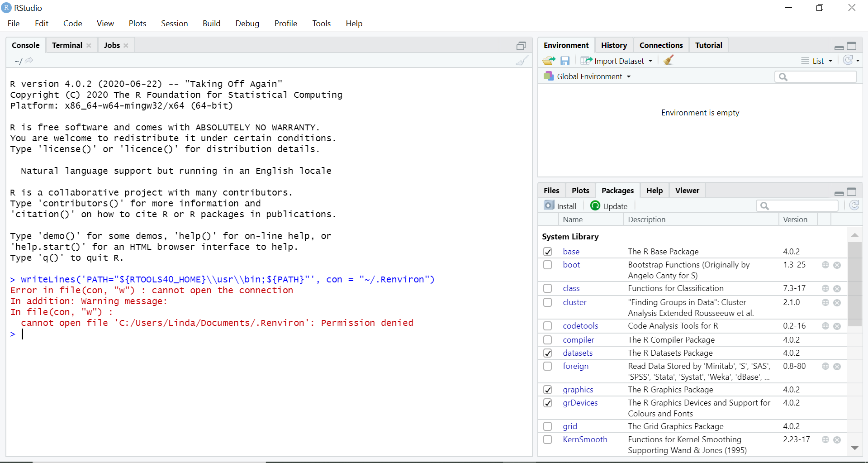
Task: Remove the KernSmooth package with X icon
Action: [837, 440]
